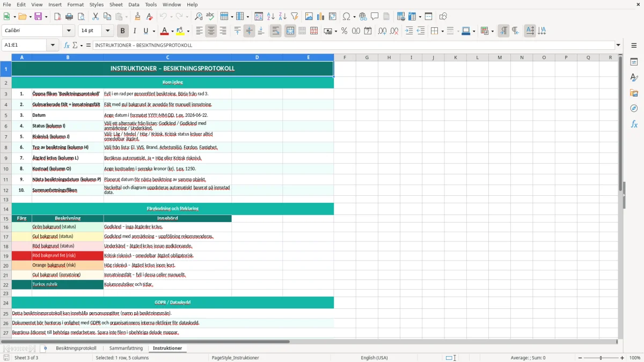Click English (USA) language in status bar
Screen dimensions: 644x362
tap(374, 358)
